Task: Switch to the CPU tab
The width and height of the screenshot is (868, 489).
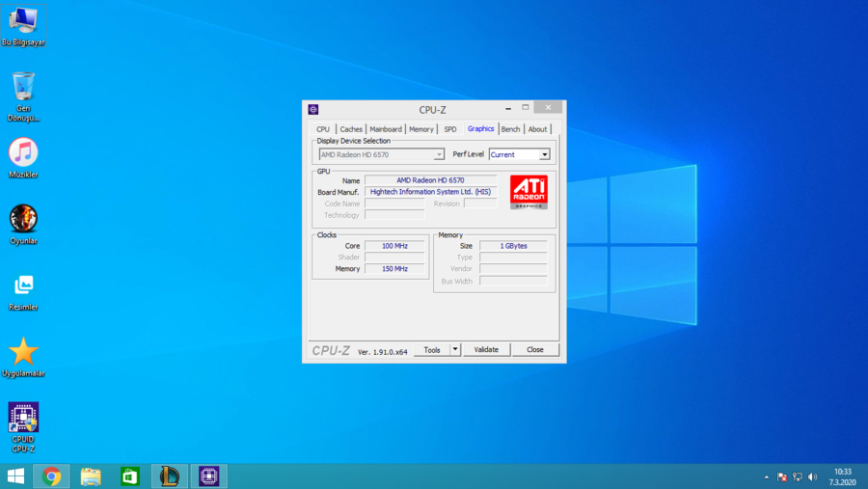Action: click(x=323, y=129)
